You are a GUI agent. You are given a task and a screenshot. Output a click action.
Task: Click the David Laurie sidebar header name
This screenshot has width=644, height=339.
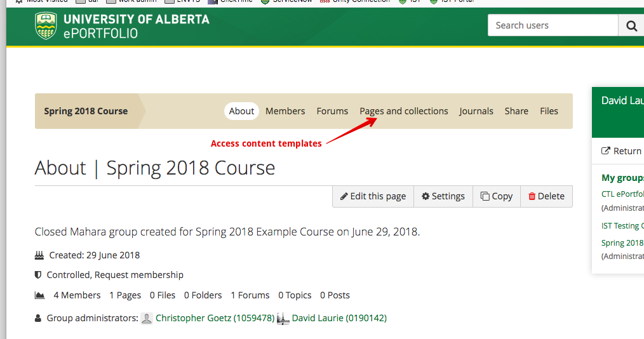coord(622,100)
